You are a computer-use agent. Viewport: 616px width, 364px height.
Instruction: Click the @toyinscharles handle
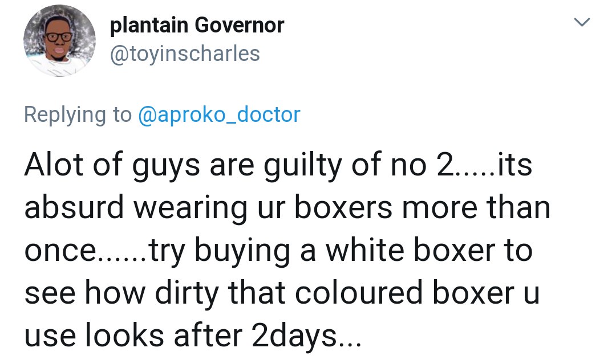tap(184, 54)
